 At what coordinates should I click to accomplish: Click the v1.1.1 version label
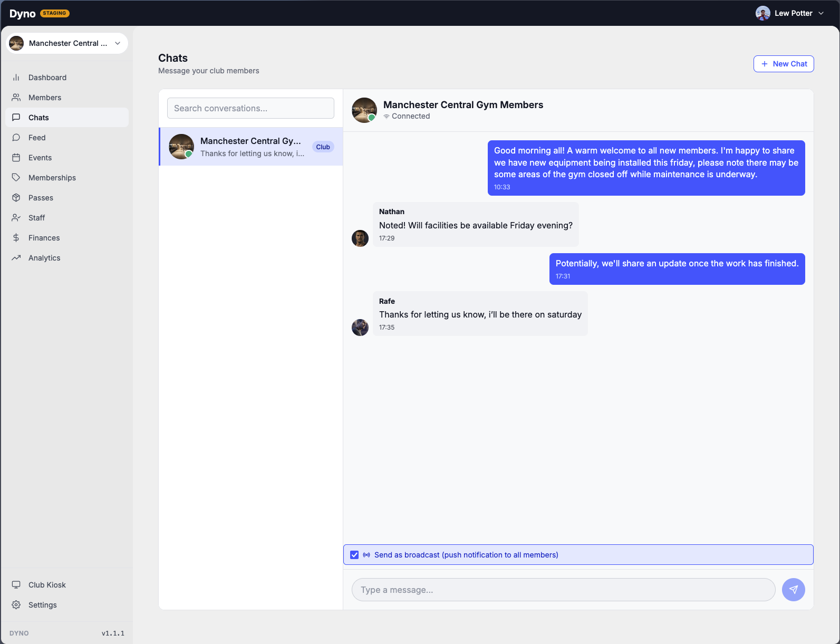pos(113,633)
